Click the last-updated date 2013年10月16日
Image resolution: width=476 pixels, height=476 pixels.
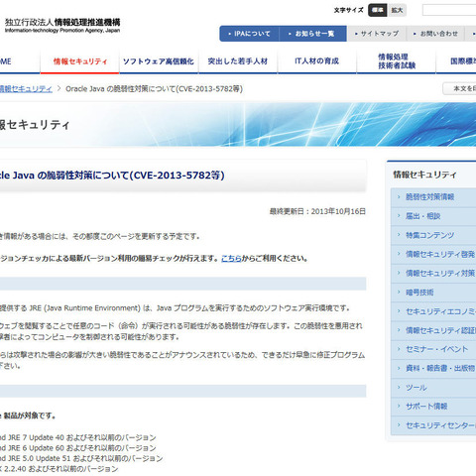[338, 211]
